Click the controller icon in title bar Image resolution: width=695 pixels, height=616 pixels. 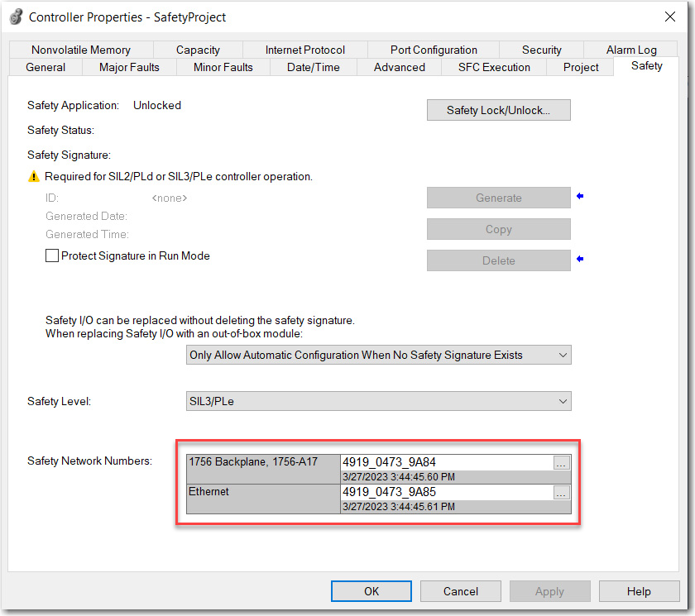point(16,17)
